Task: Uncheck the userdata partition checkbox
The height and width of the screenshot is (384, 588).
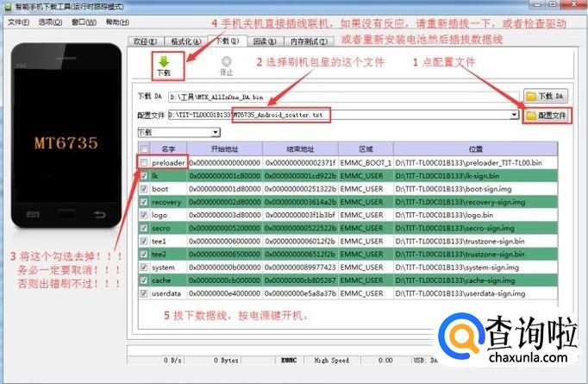Action: 144,293
